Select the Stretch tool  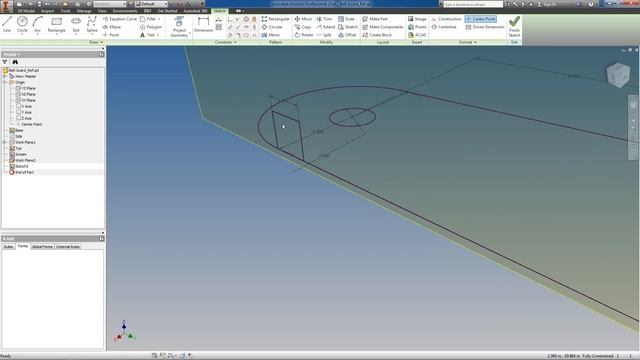coord(348,27)
